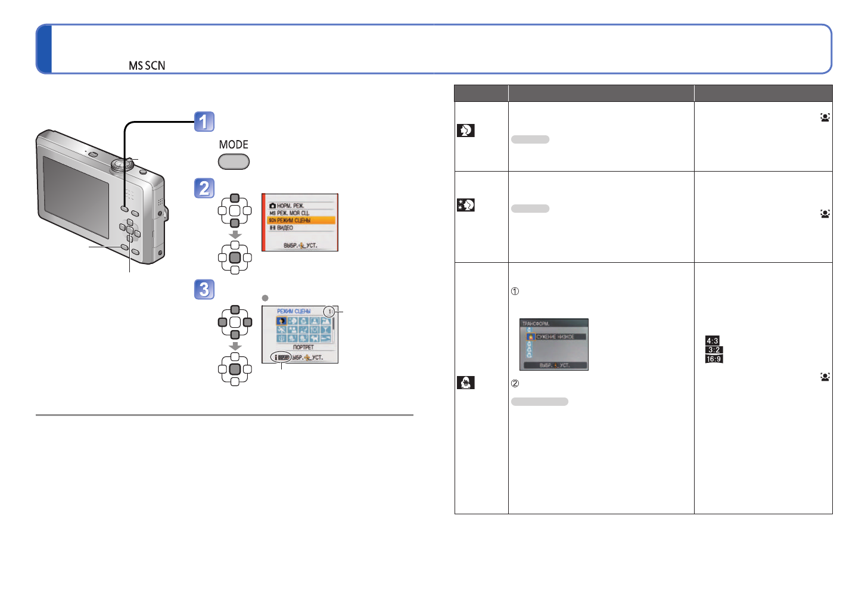Click the circled page number in scene menu

tap(329, 312)
